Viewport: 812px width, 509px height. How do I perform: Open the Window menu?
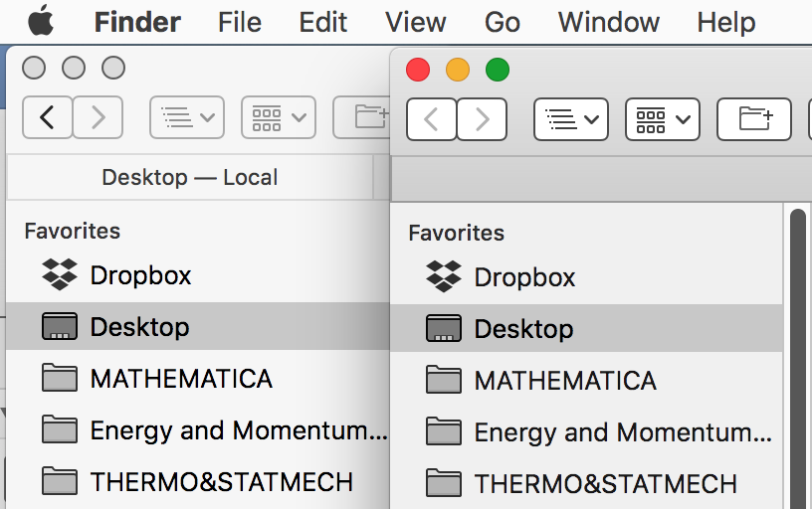[608, 22]
